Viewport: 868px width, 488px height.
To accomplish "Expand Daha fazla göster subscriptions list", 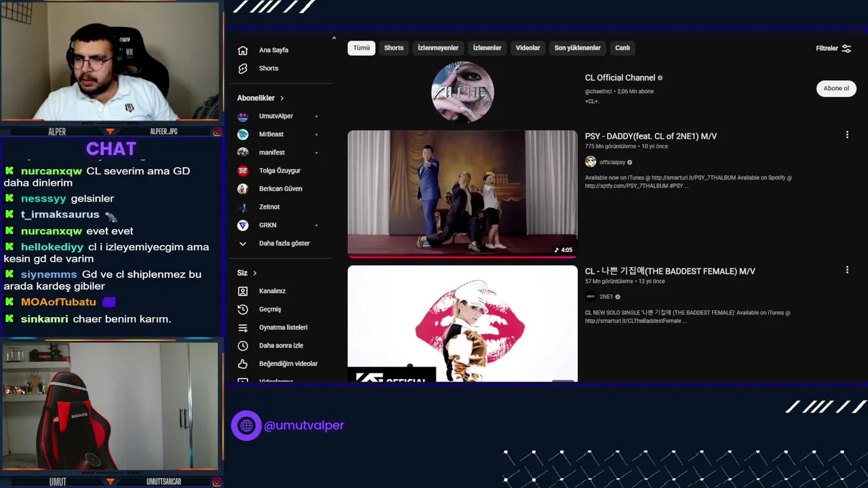I will pyautogui.click(x=274, y=243).
